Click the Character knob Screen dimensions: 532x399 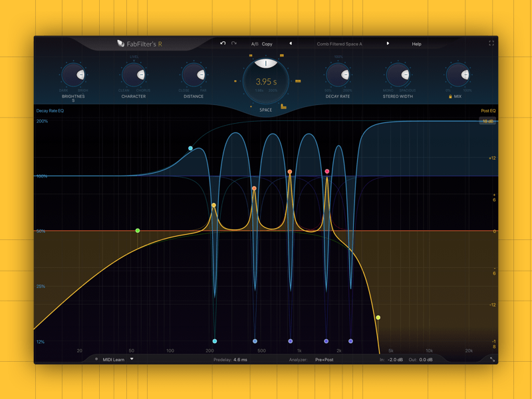[134, 74]
